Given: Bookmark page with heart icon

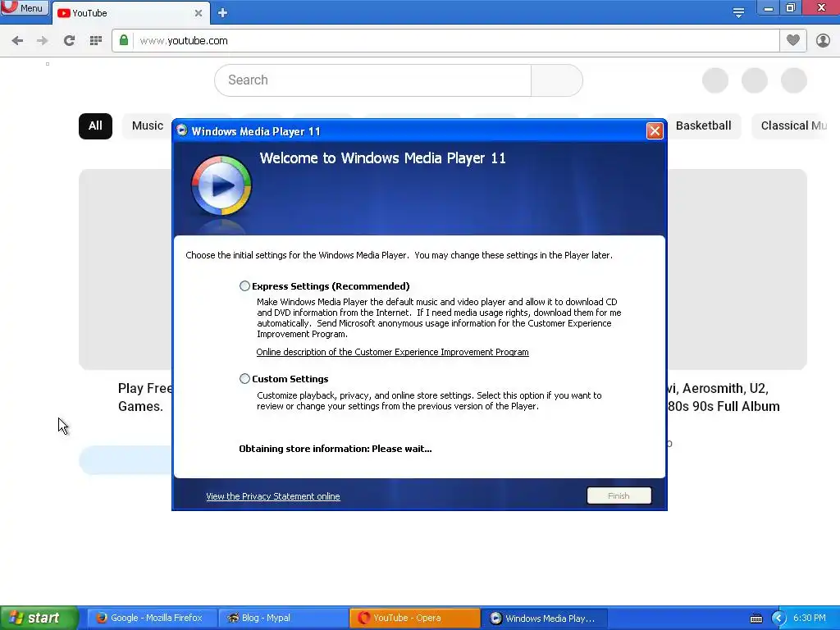Looking at the screenshot, I should click(793, 40).
